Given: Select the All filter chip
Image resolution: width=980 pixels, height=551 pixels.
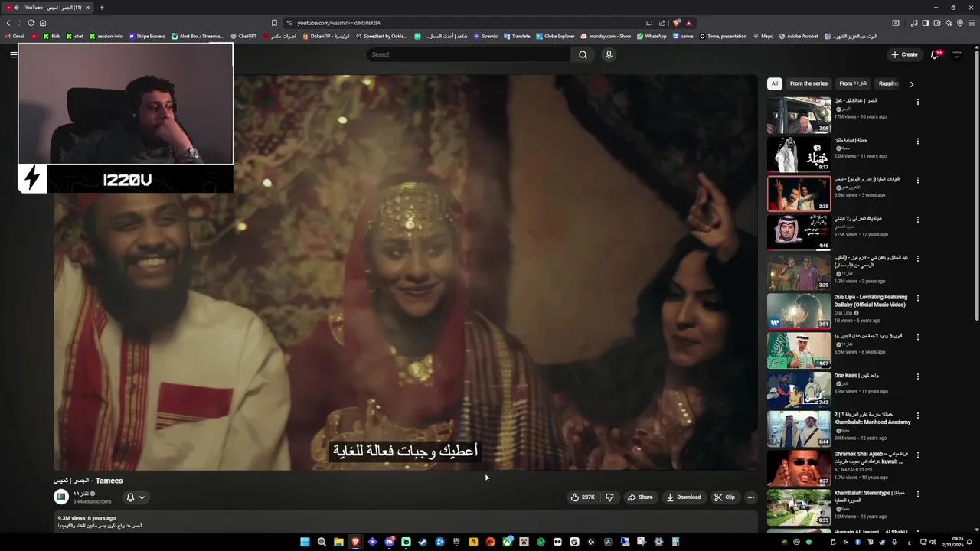Looking at the screenshot, I should (x=775, y=83).
